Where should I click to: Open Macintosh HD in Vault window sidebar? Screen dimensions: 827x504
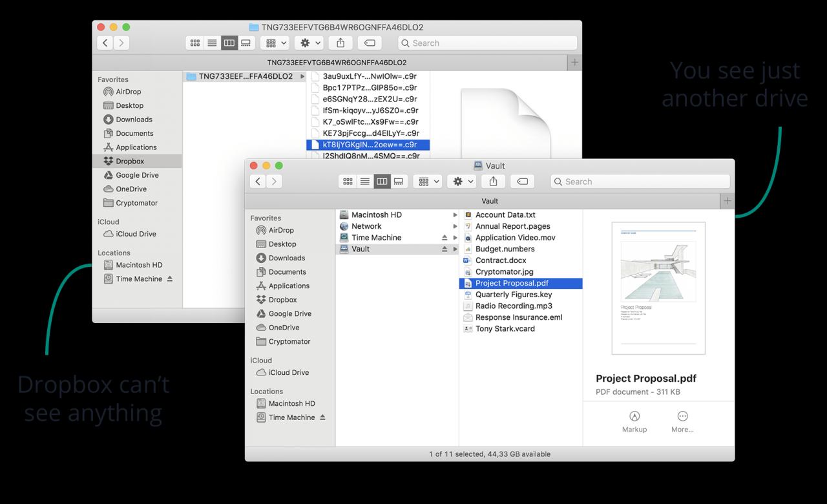290,403
